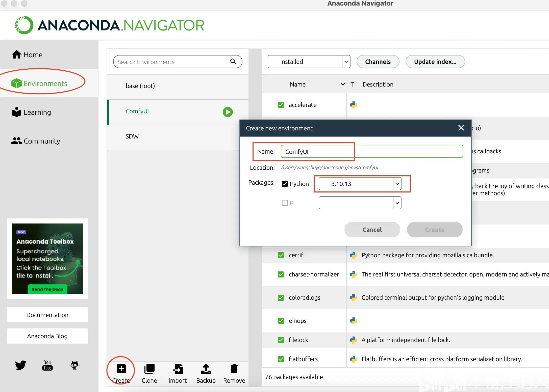
Task: Click the Python icon next to filelock
Action: (354, 340)
